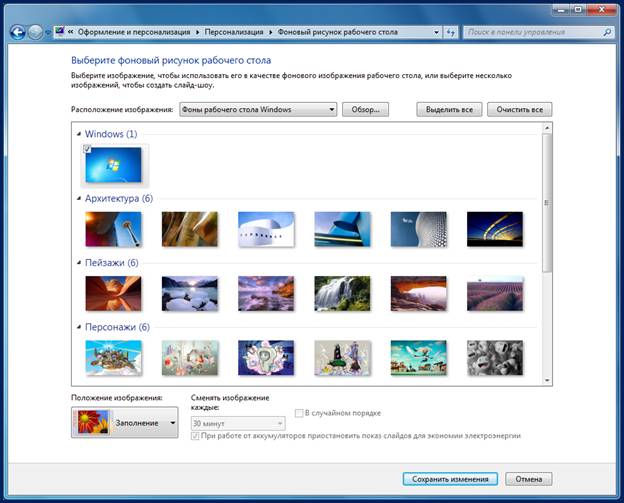
Task: Open recent pages dropdown next to nav arrows
Action: pyautogui.click(x=48, y=32)
